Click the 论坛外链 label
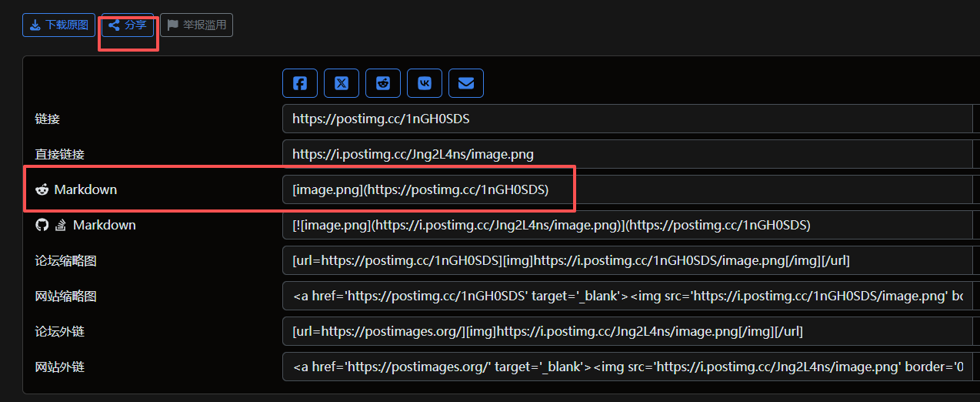 [60, 332]
